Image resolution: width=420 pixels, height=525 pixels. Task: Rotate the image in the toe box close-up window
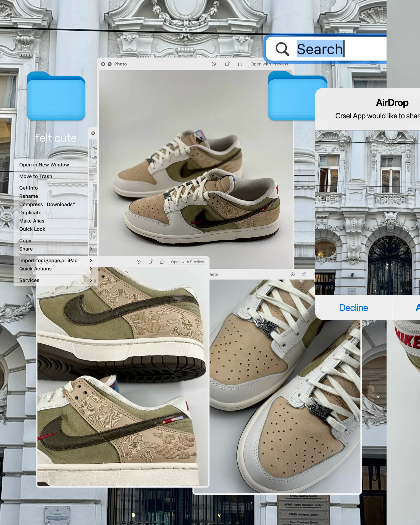pyautogui.click(x=304, y=274)
